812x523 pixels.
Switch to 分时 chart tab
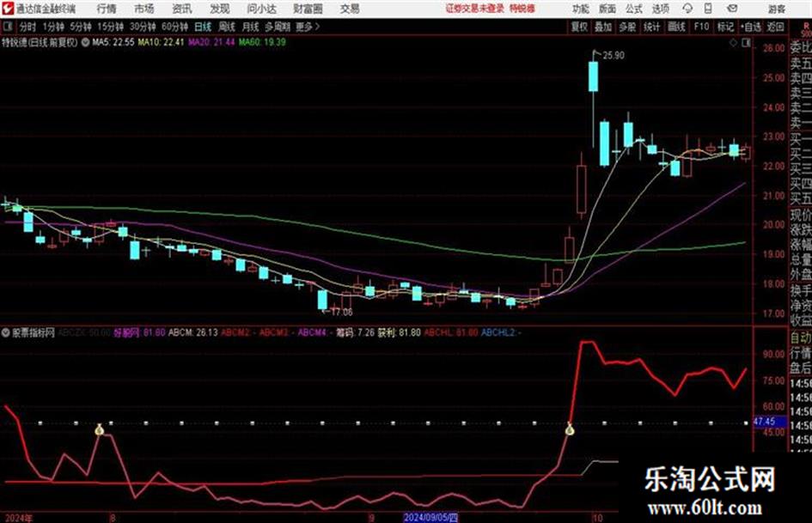click(x=28, y=27)
